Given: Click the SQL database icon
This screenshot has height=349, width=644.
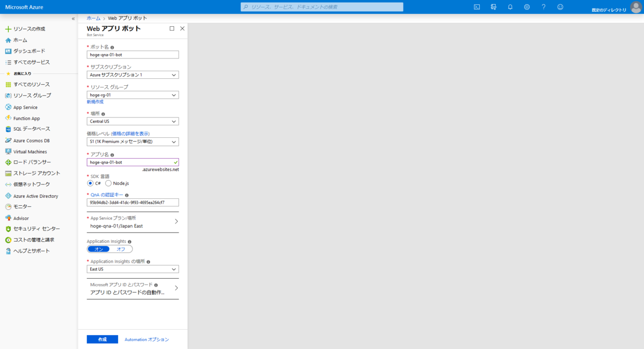Looking at the screenshot, I should point(8,129).
